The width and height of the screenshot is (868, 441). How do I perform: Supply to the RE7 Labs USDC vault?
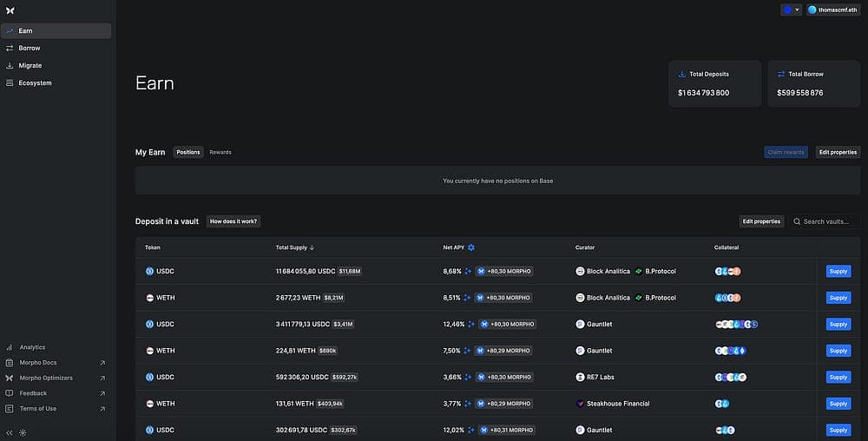pyautogui.click(x=838, y=378)
